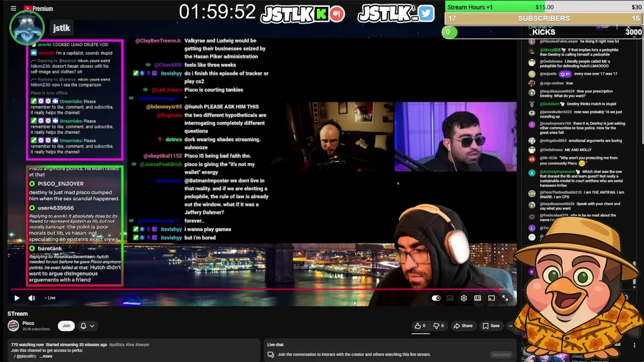The width and height of the screenshot is (644, 362).
Task: Click the STream video title
Action: 18,314
